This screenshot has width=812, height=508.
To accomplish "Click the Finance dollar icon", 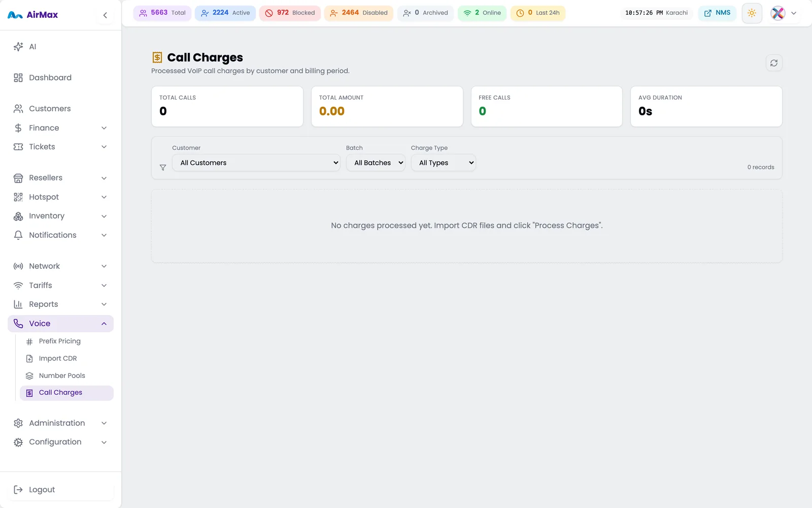I will (18, 128).
